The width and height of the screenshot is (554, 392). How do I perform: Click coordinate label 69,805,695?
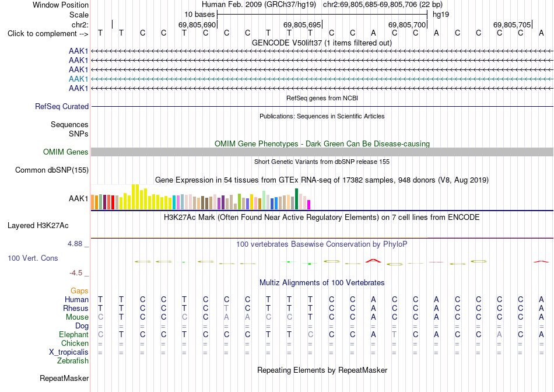point(301,24)
